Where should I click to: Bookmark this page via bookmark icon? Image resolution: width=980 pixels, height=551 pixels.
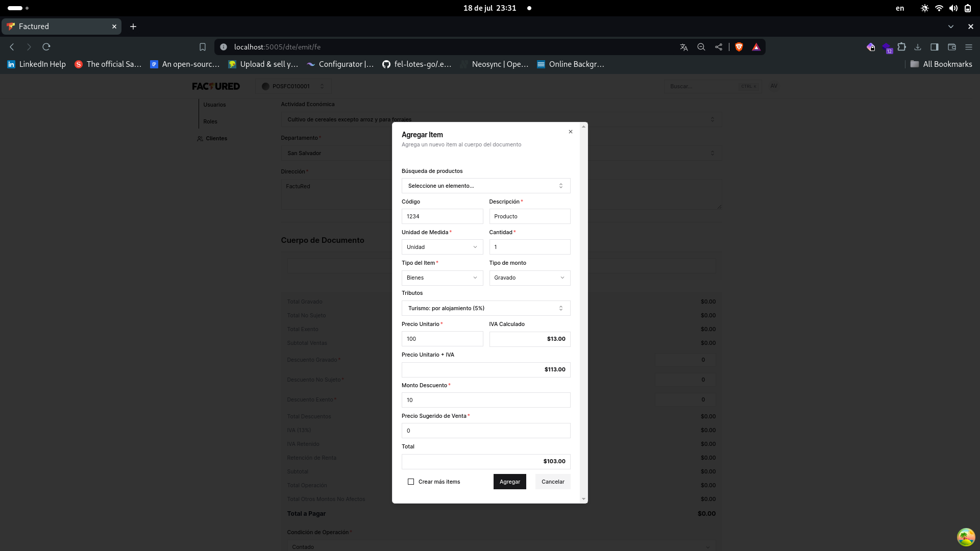coord(203,47)
